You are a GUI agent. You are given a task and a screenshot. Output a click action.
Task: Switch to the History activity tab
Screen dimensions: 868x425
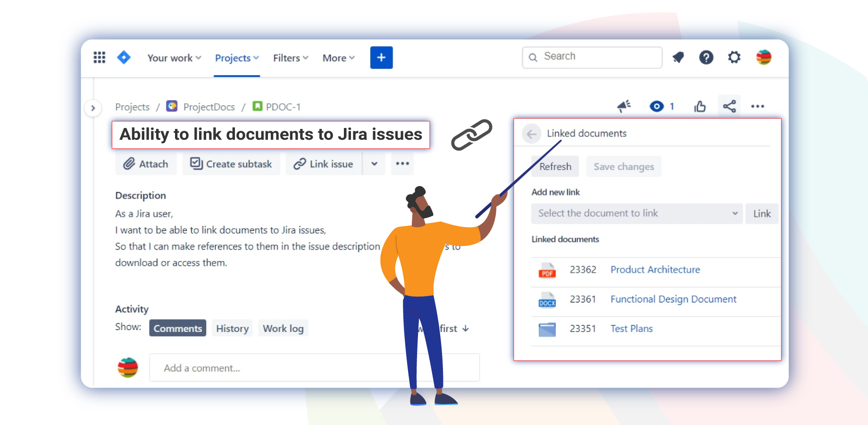point(232,328)
